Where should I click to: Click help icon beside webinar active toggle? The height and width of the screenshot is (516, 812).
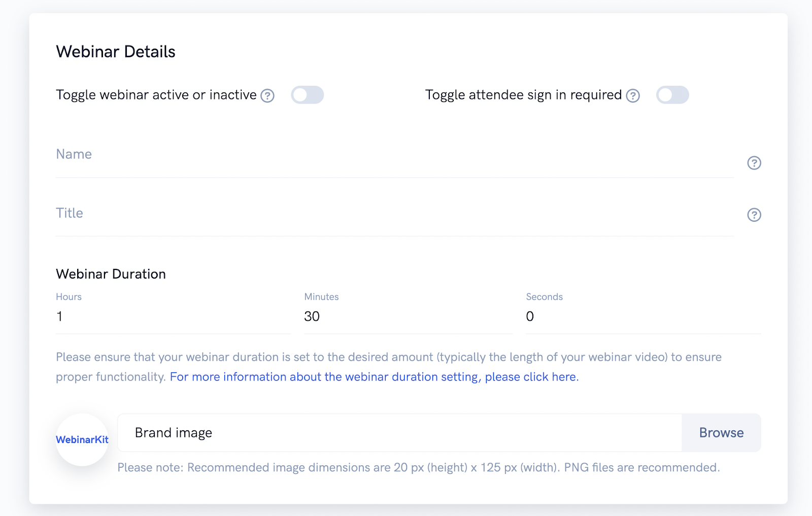click(267, 95)
